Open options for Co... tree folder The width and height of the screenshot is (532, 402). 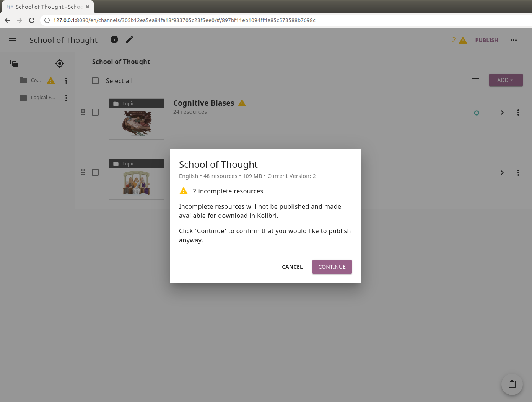[66, 81]
